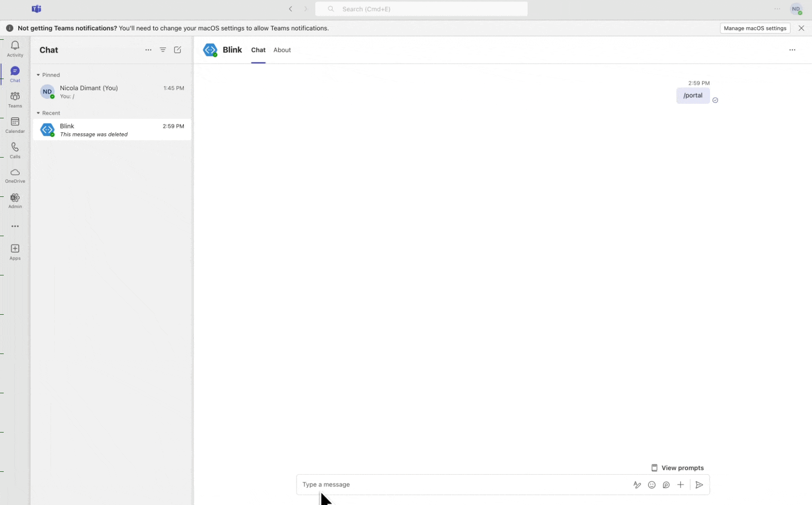Image resolution: width=812 pixels, height=505 pixels.
Task: Open the Calls section
Action: 15,150
